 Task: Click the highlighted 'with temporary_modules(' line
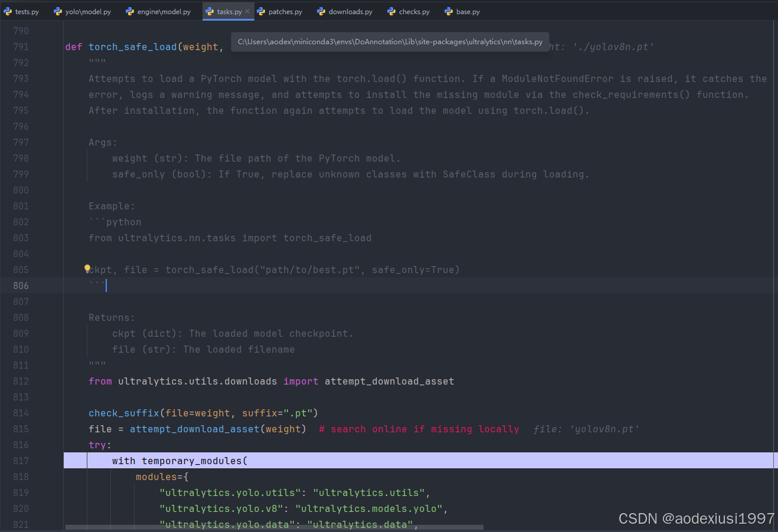pos(420,461)
